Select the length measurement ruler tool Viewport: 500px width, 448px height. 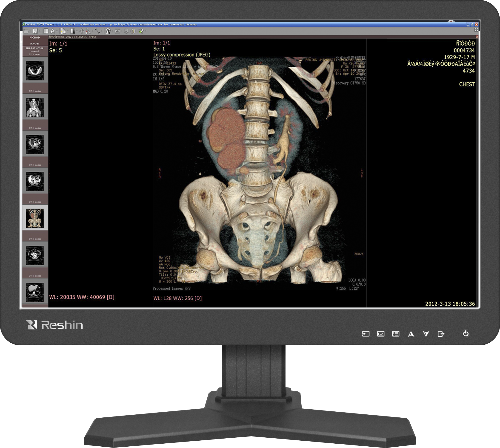(x=97, y=31)
